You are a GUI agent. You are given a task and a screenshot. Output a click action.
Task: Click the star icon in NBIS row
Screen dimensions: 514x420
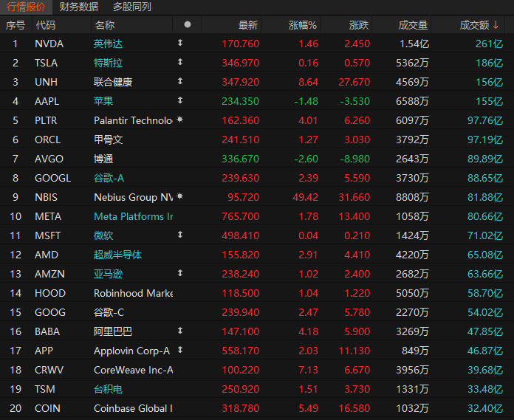(179, 196)
